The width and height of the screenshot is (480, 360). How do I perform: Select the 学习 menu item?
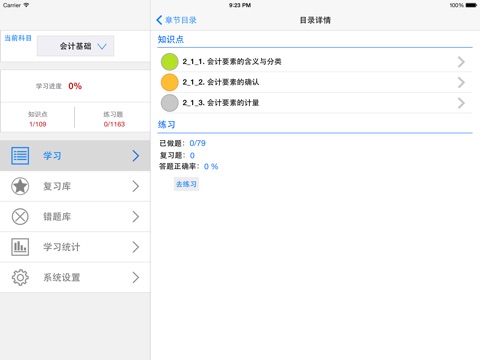click(75, 156)
